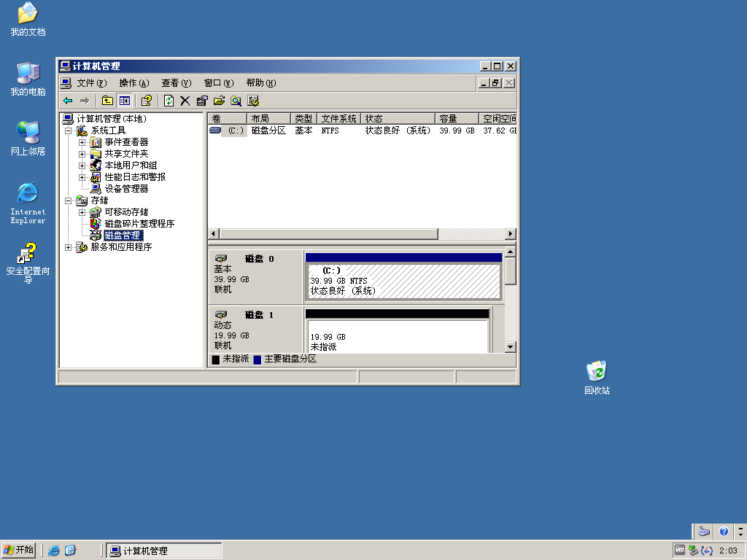The width and height of the screenshot is (747, 560).
Task: Open 安全配置向导 desktop icon
Action: coord(28,263)
